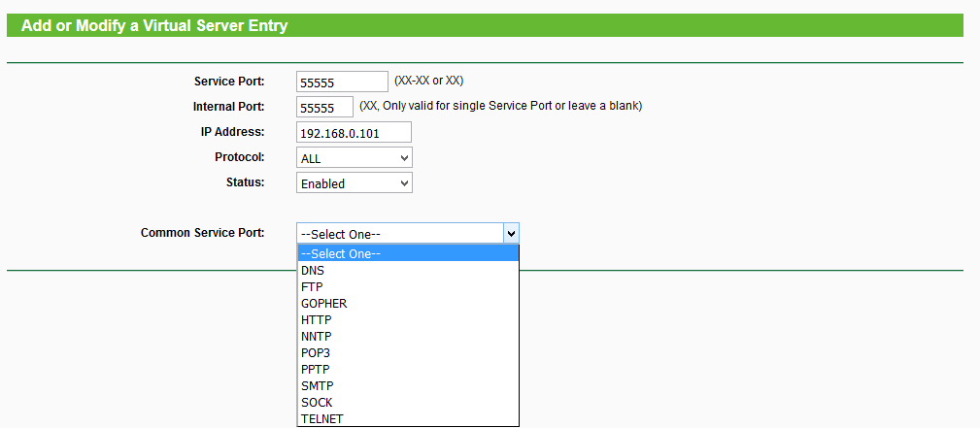Pick GOPHER from the common services
Viewport: 980px width, 428px height.
(x=408, y=304)
